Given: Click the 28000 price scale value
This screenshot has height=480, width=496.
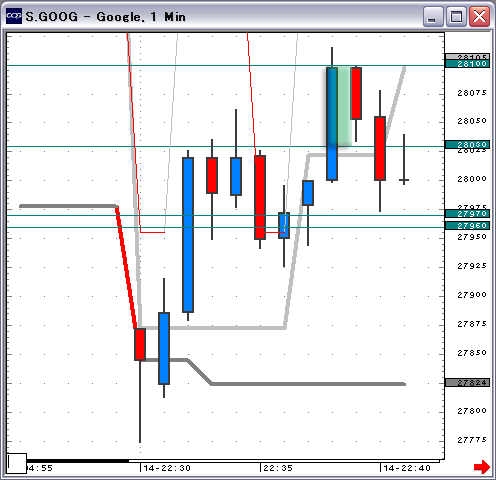Looking at the screenshot, I should (472, 179).
